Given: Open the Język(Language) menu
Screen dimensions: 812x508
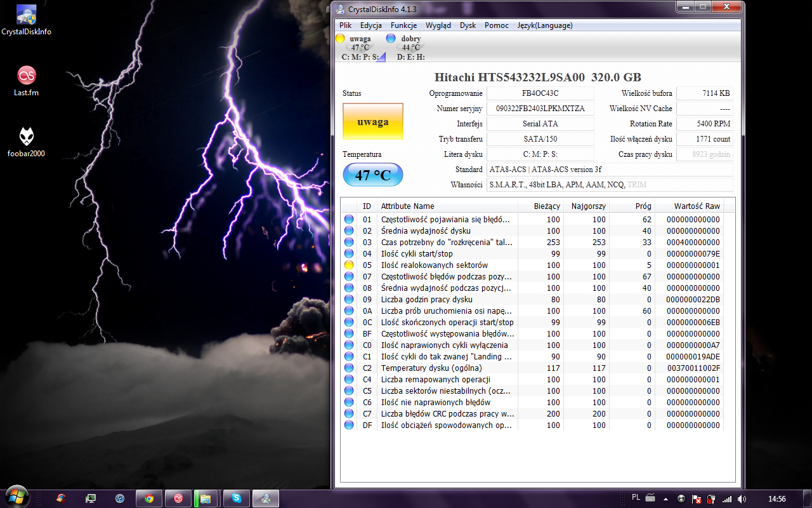Looking at the screenshot, I should 545,25.
